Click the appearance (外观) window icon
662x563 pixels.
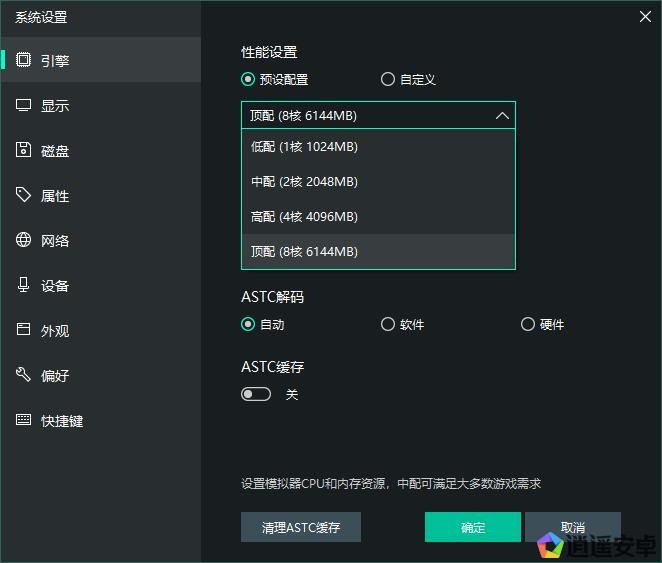(x=23, y=330)
